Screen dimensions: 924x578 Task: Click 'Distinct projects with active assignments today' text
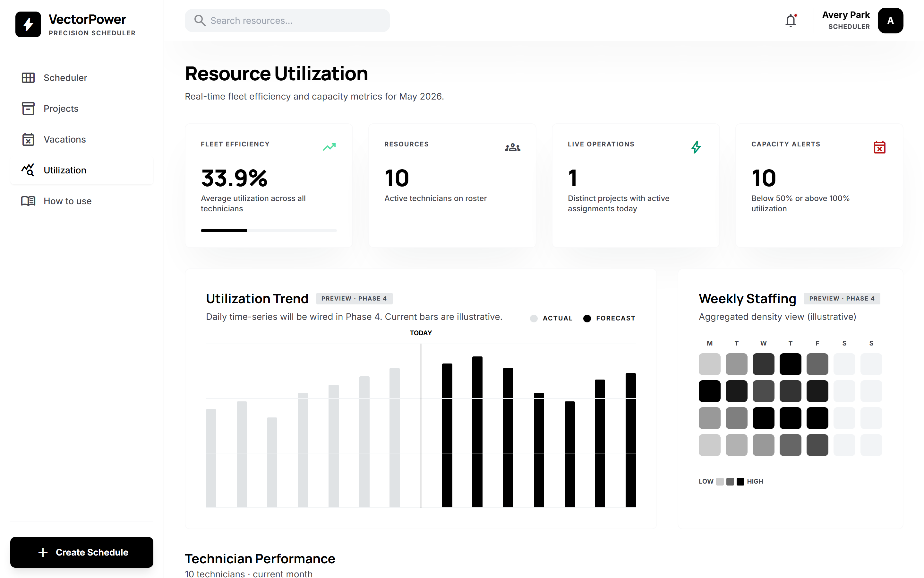pyautogui.click(x=619, y=203)
